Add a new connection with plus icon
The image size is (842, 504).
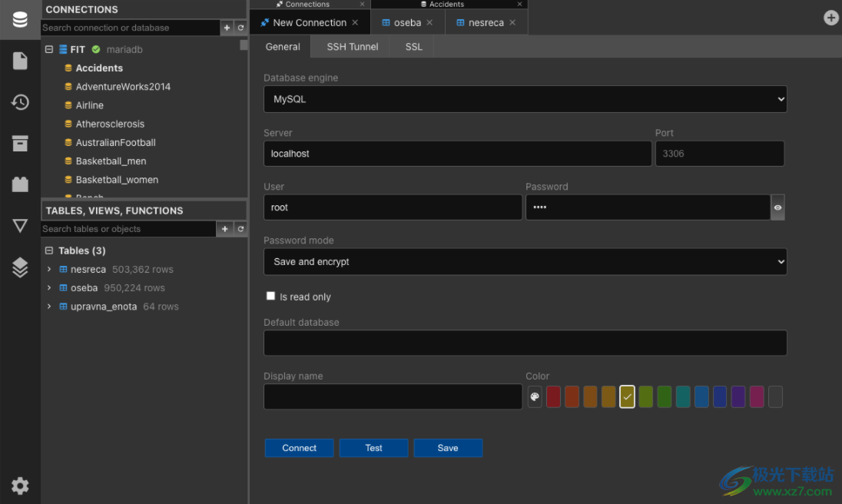[227, 28]
